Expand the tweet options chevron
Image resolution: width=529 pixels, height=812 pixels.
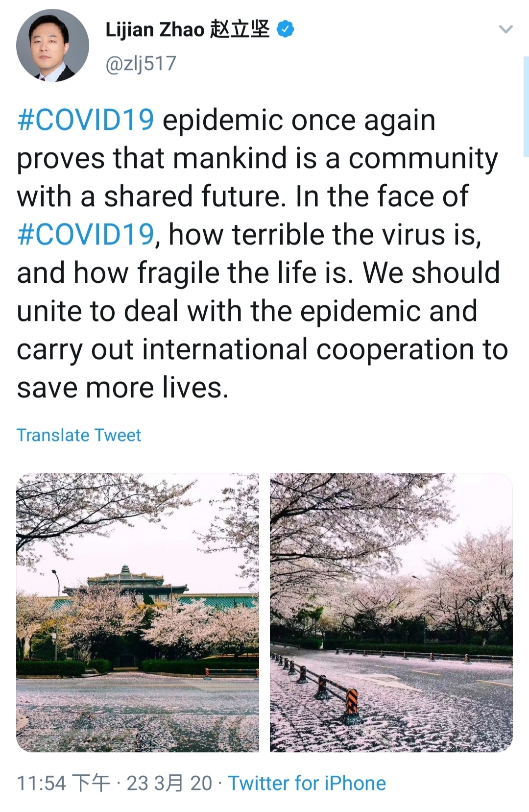pos(505,29)
